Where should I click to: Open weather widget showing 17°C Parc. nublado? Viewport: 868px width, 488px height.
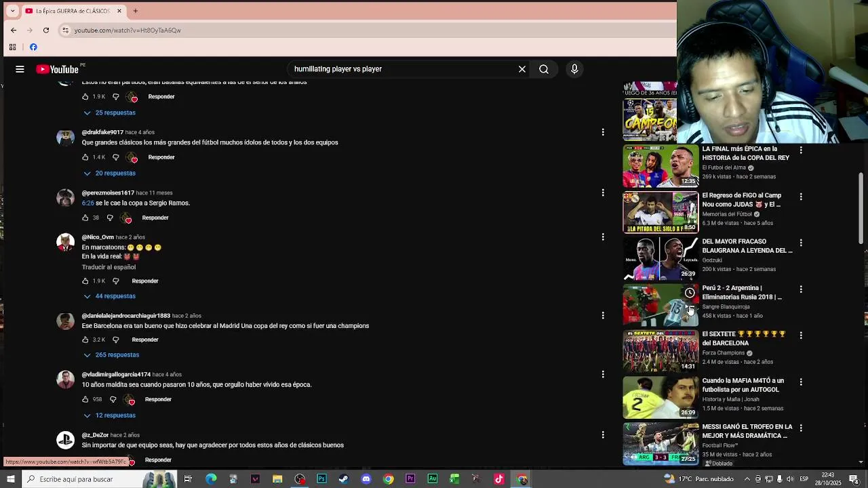[700, 479]
